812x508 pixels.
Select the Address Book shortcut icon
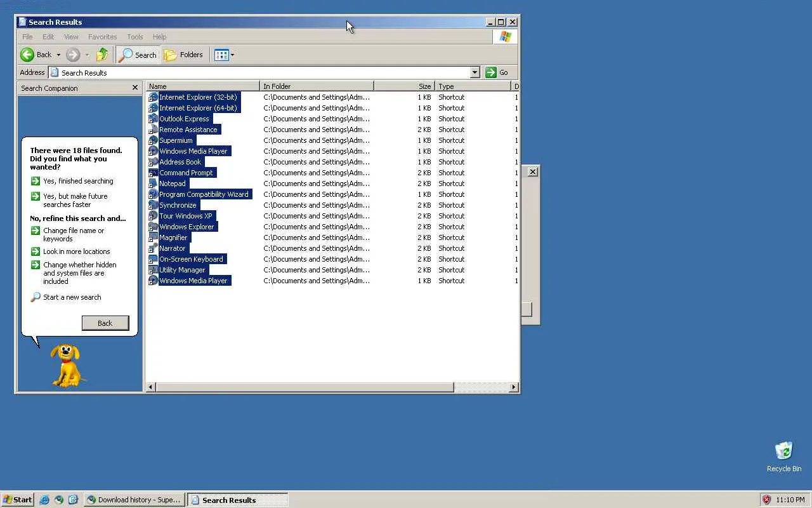pyautogui.click(x=153, y=162)
